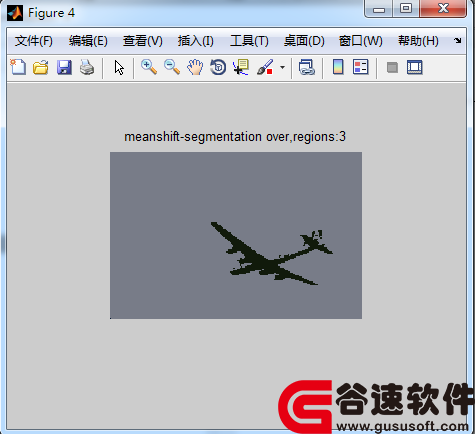Click the New Figure icon
This screenshot has width=475, height=434.
[18, 67]
